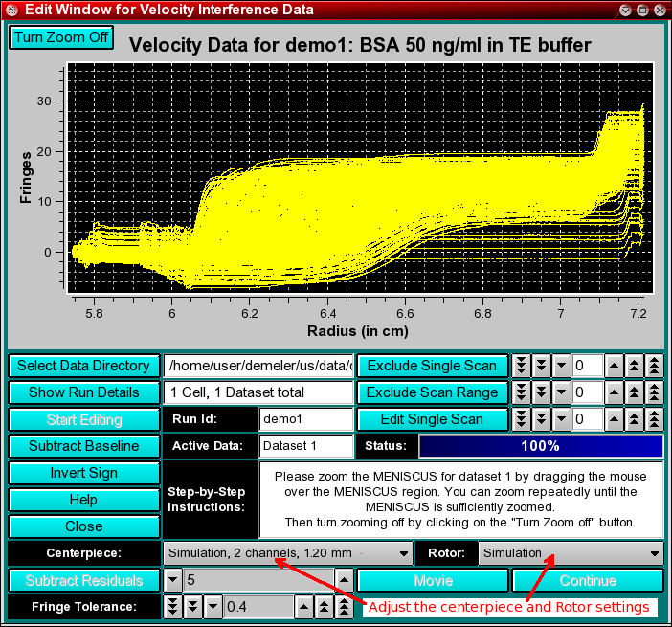Click the Run Id text field
672x627 pixels.
(x=306, y=419)
